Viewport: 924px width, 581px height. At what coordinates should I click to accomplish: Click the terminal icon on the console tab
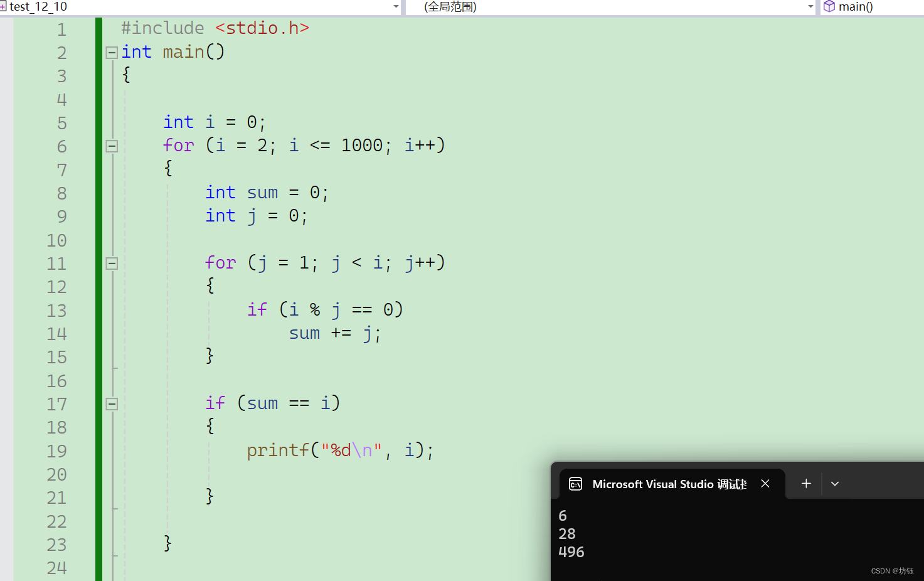click(575, 484)
